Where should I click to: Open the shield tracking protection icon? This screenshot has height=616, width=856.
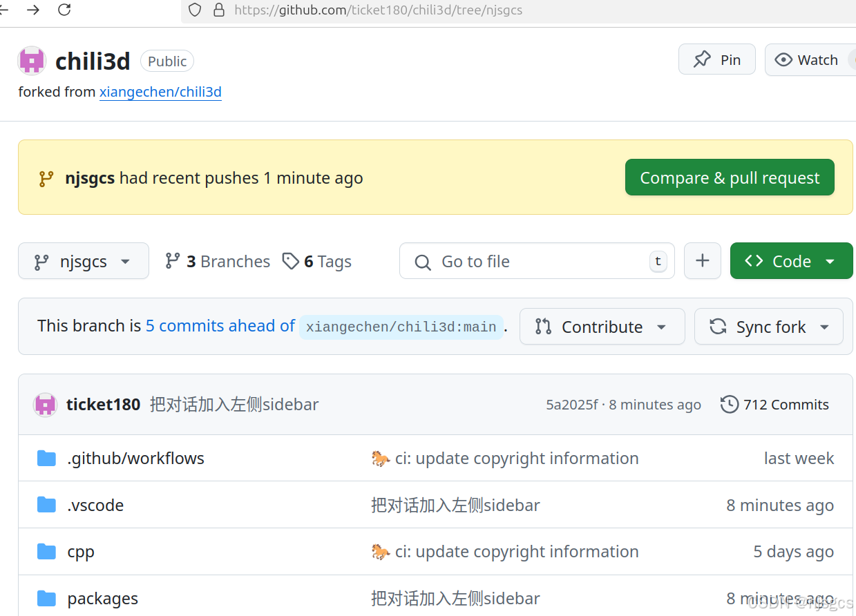[x=195, y=10]
